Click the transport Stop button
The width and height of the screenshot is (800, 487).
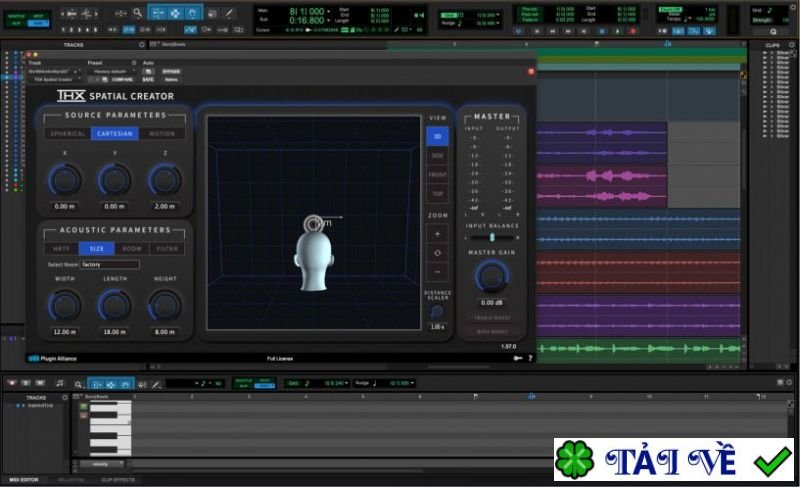[x=602, y=31]
